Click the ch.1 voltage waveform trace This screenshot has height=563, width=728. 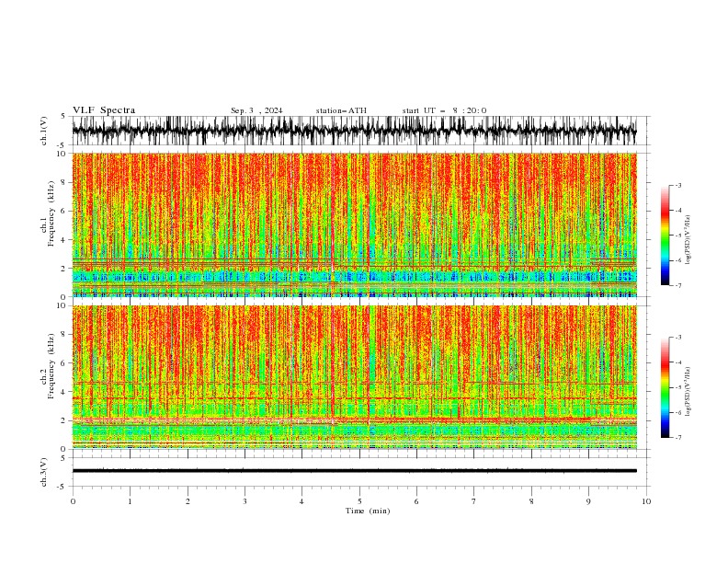pyautogui.click(x=354, y=131)
